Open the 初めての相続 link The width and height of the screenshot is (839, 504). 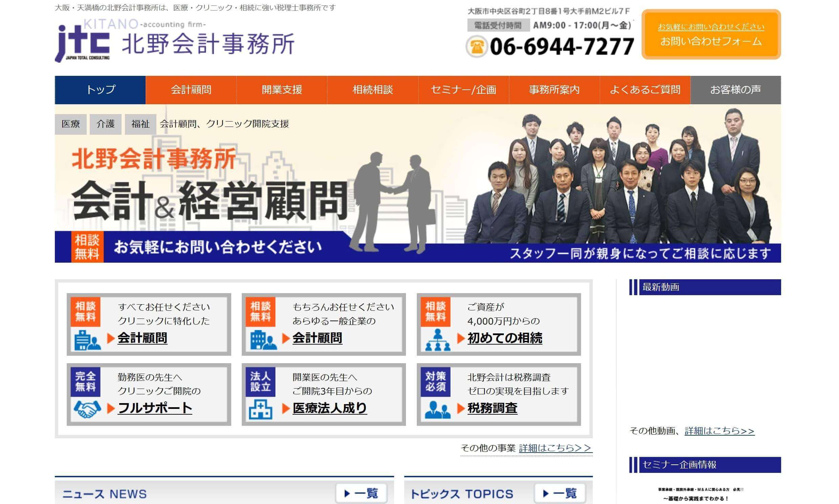tap(505, 338)
